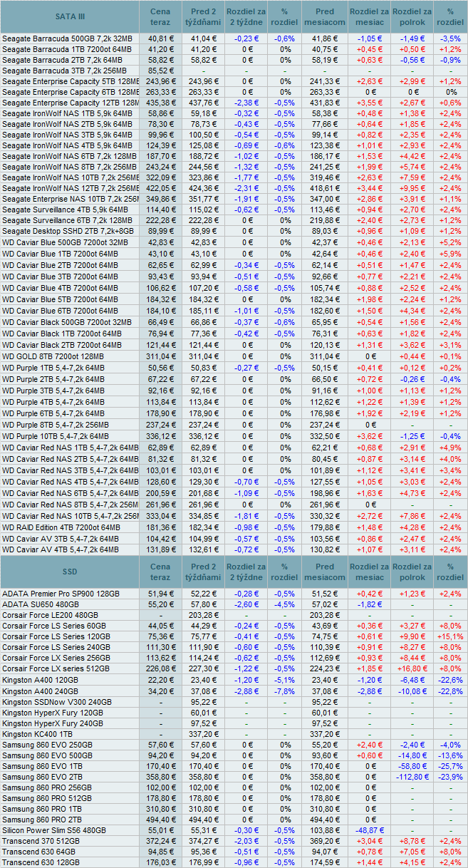Select the +5,9% percent value for Caviar Blue 1TB
The image size is (468, 868).
(x=449, y=254)
